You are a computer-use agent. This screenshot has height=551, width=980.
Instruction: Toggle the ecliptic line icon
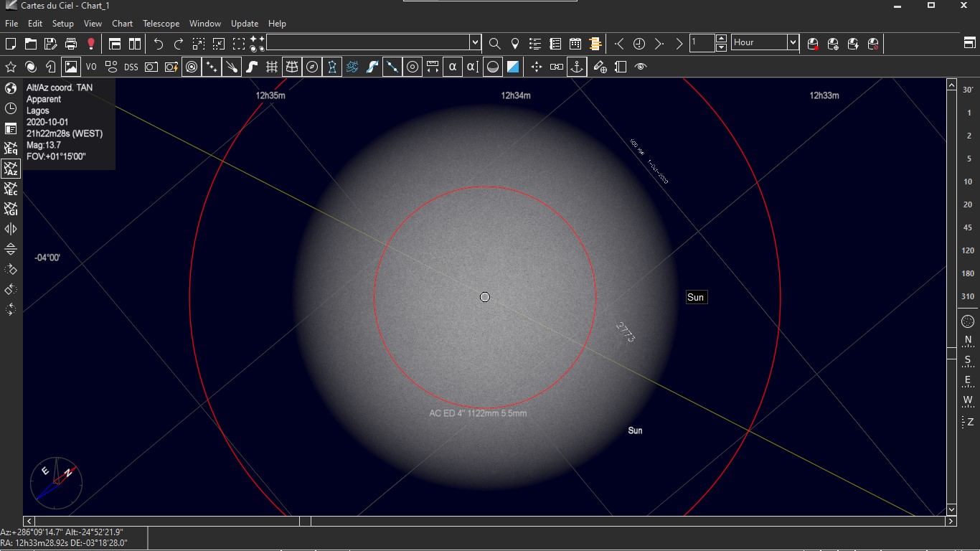pos(392,67)
